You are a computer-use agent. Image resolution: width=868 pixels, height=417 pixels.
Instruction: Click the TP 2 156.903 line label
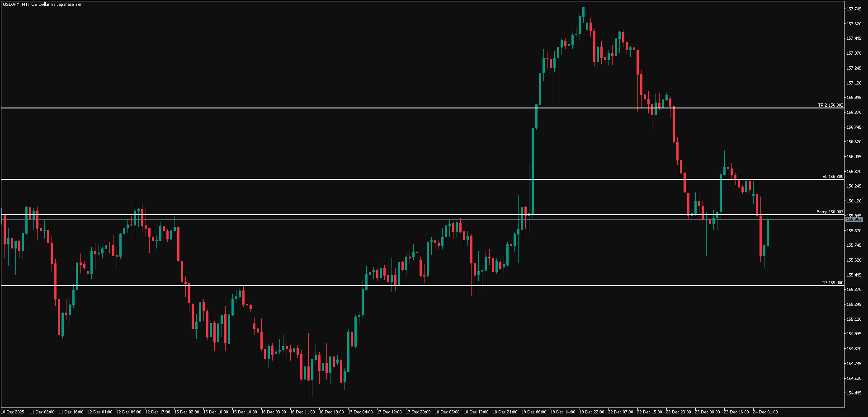830,105
